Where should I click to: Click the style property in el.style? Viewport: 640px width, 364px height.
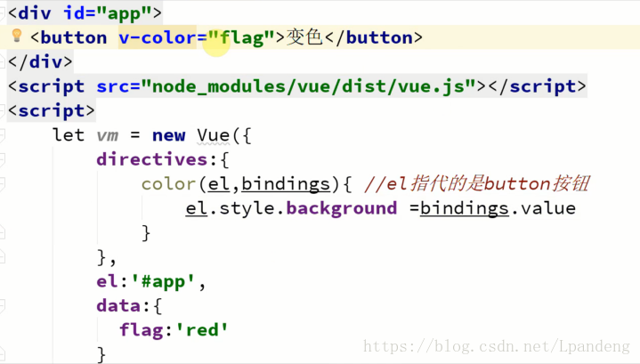pyautogui.click(x=247, y=208)
